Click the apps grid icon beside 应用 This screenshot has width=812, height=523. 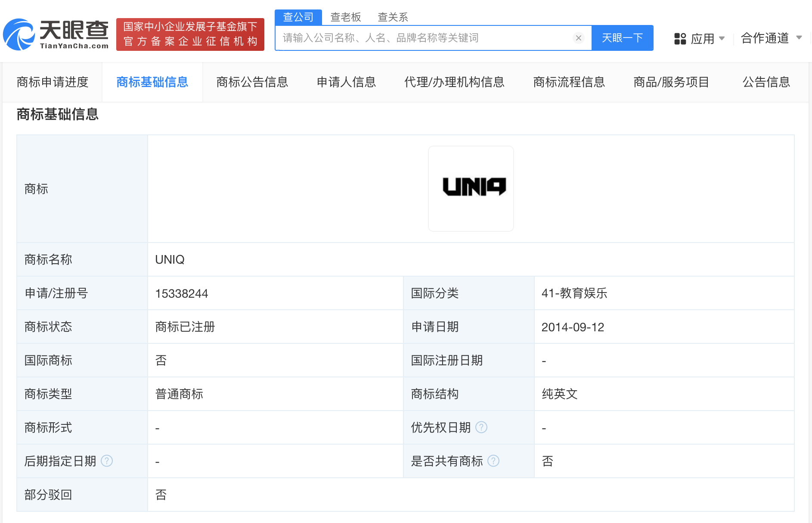click(680, 38)
